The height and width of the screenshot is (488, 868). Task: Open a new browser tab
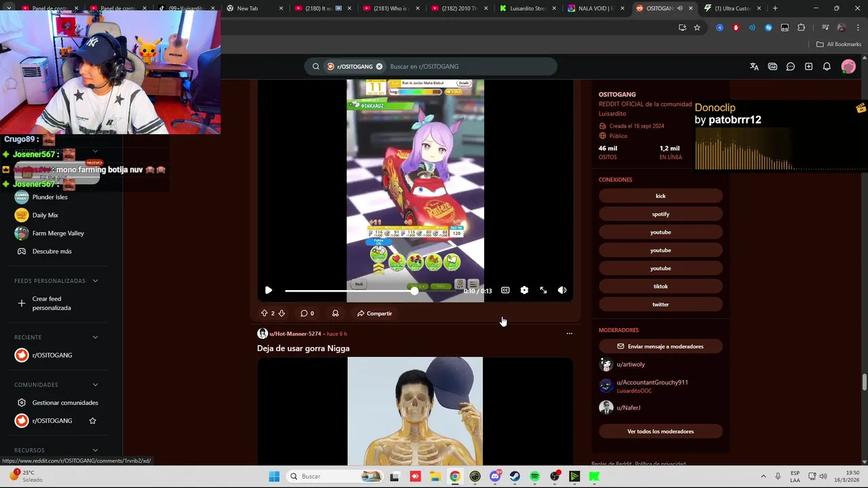coord(775,8)
